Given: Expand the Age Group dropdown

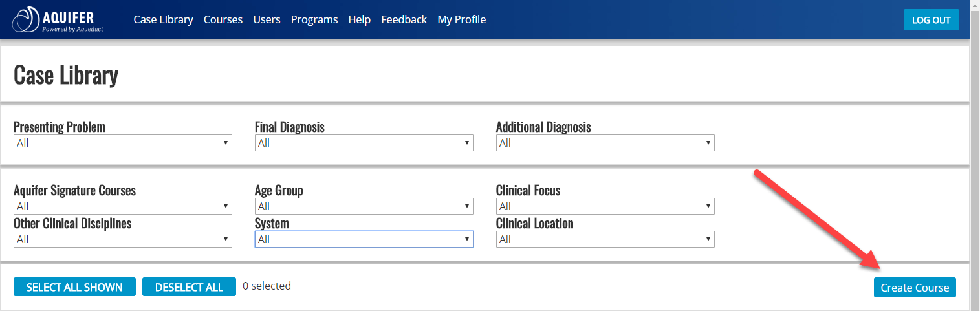Looking at the screenshot, I should (x=364, y=206).
